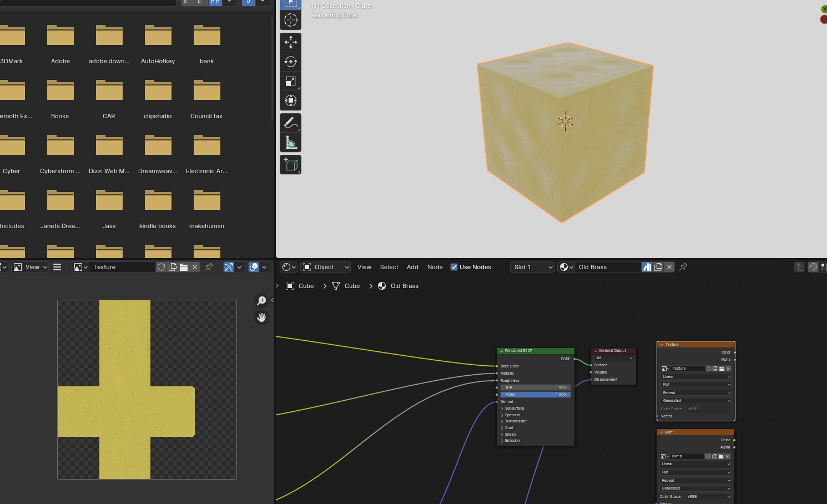Open the gizmo options dropdown arrow

point(239,267)
